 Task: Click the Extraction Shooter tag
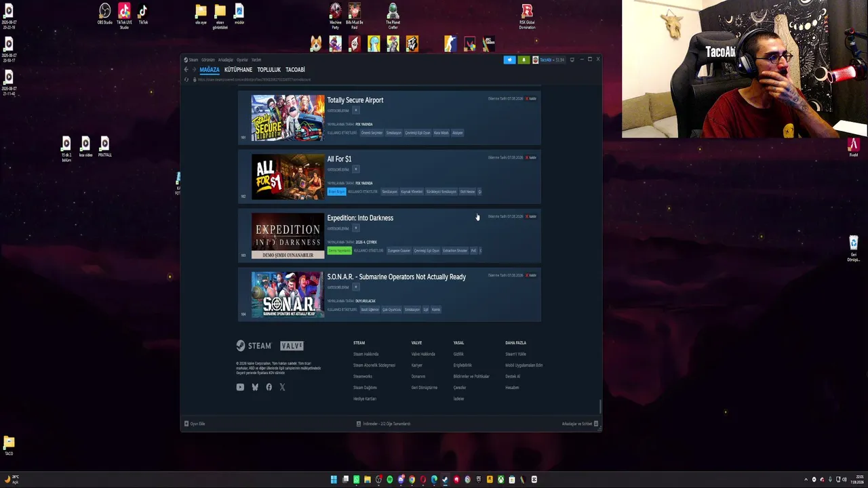click(455, 251)
